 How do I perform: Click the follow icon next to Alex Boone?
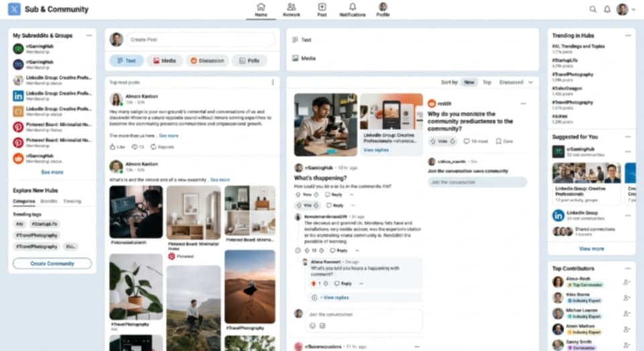[x=627, y=297]
